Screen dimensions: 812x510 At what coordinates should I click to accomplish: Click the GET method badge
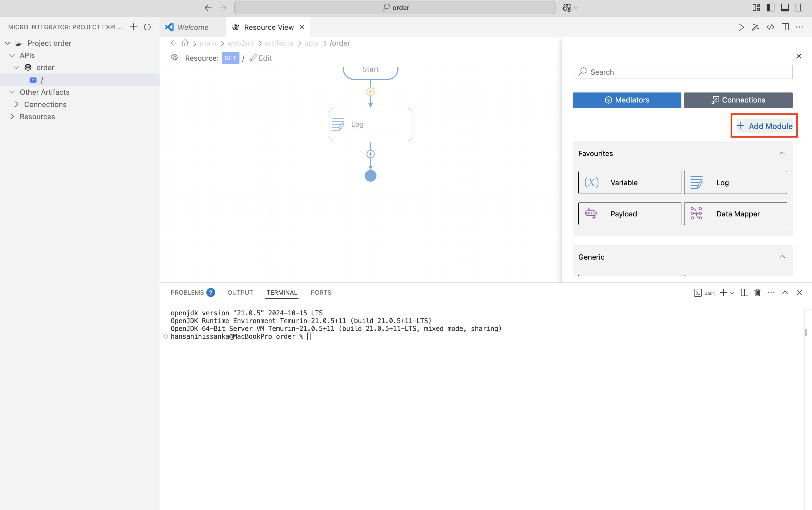coord(230,58)
